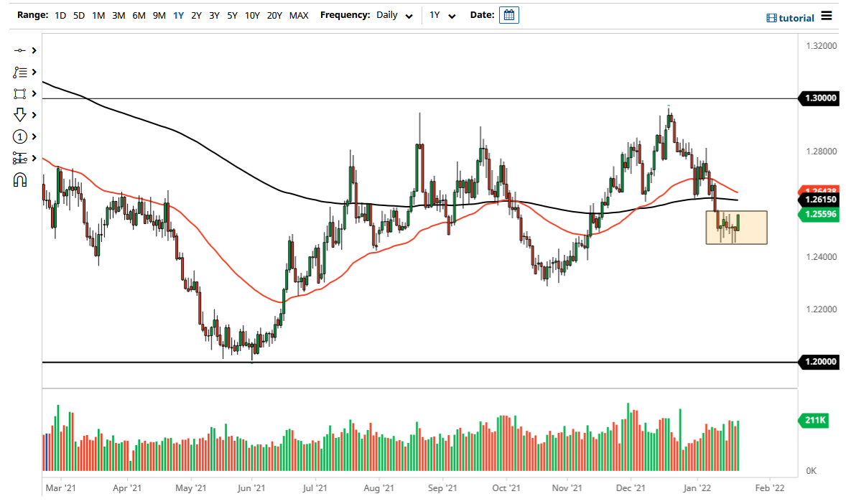Open the hamburger menu

click(826, 16)
